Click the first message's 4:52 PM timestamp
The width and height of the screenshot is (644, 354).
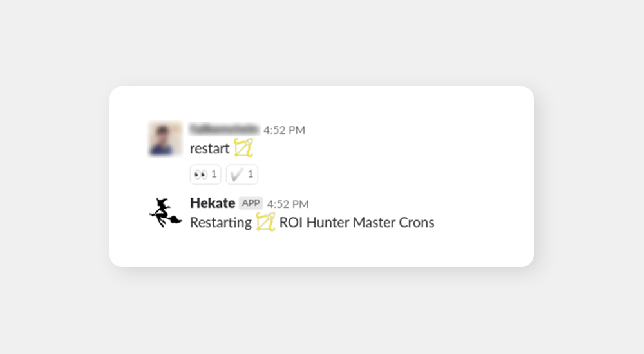point(284,130)
